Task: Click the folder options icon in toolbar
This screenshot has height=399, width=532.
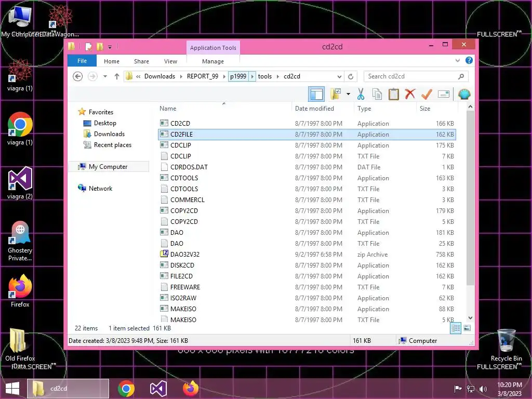Action: (336, 94)
